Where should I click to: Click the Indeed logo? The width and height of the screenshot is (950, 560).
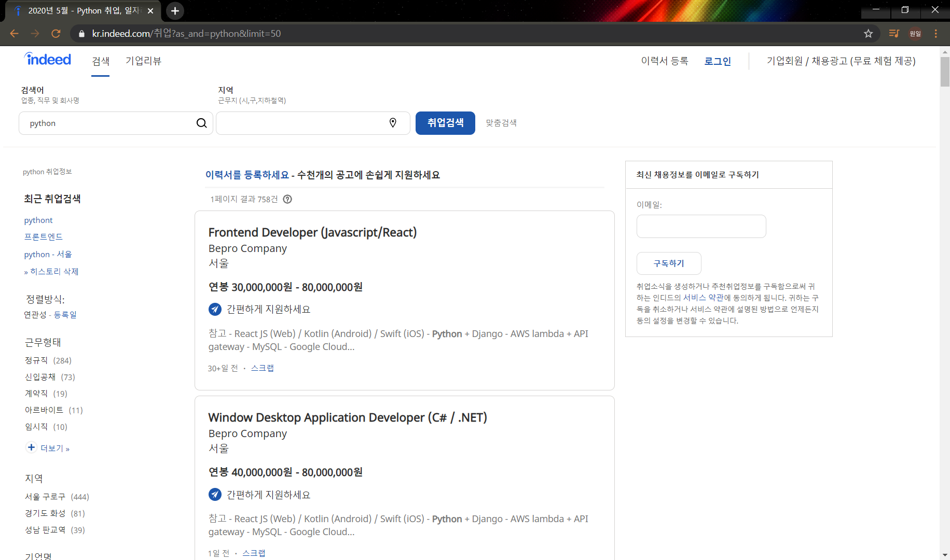(48, 59)
